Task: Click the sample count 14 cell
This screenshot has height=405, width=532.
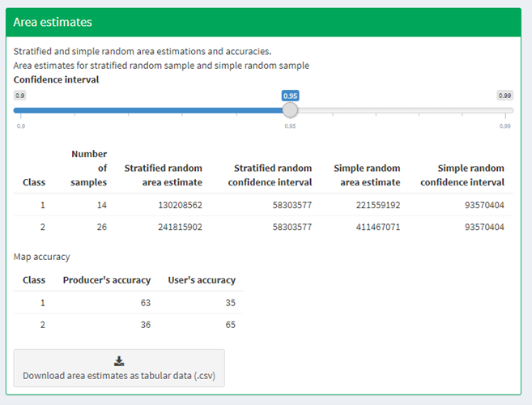Action: (102, 205)
